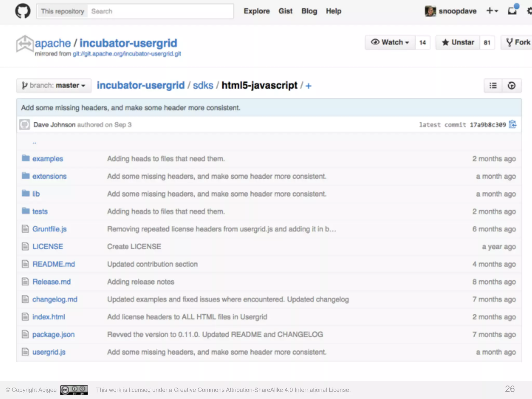Open snoopdave username link

[x=458, y=11]
